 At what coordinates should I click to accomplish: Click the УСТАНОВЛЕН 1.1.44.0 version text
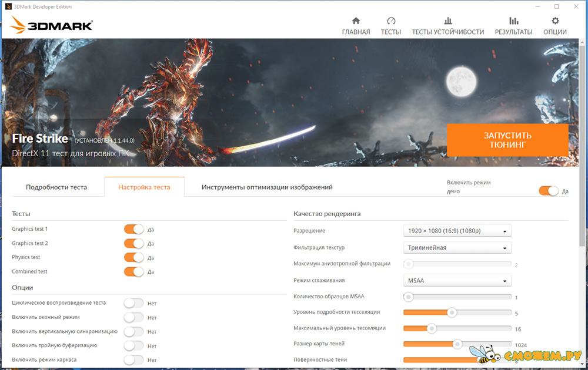(104, 141)
